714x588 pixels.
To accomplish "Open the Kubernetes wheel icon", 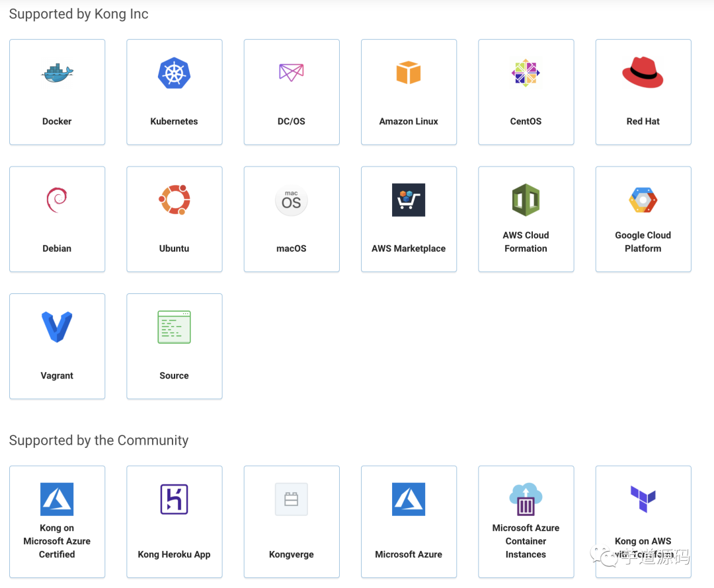I will tap(174, 73).
